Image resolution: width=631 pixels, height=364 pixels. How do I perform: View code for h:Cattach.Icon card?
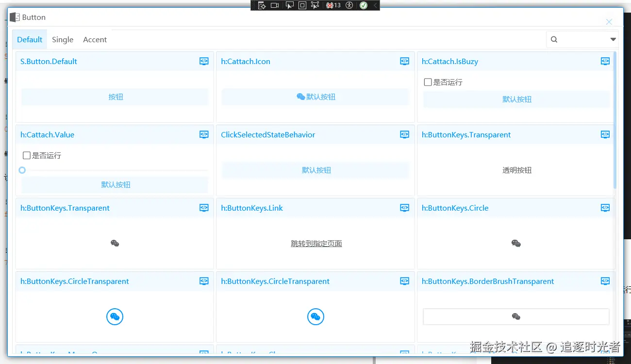click(x=404, y=61)
